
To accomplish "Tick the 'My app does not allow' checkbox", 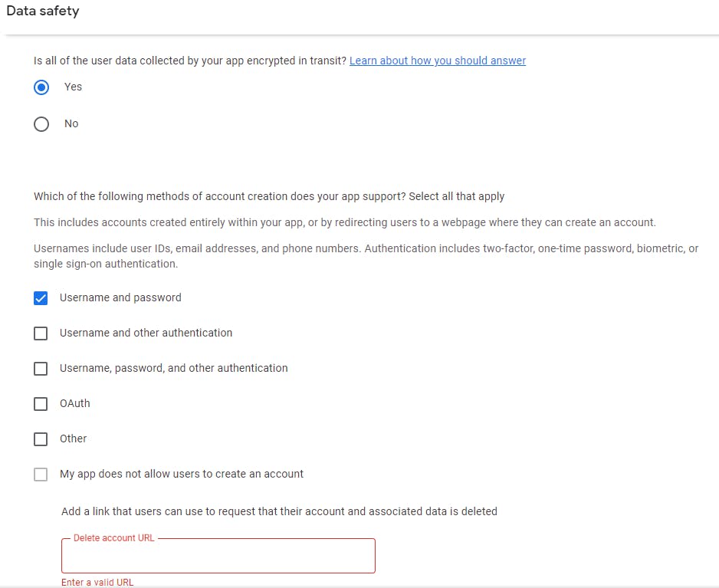I will pos(41,475).
